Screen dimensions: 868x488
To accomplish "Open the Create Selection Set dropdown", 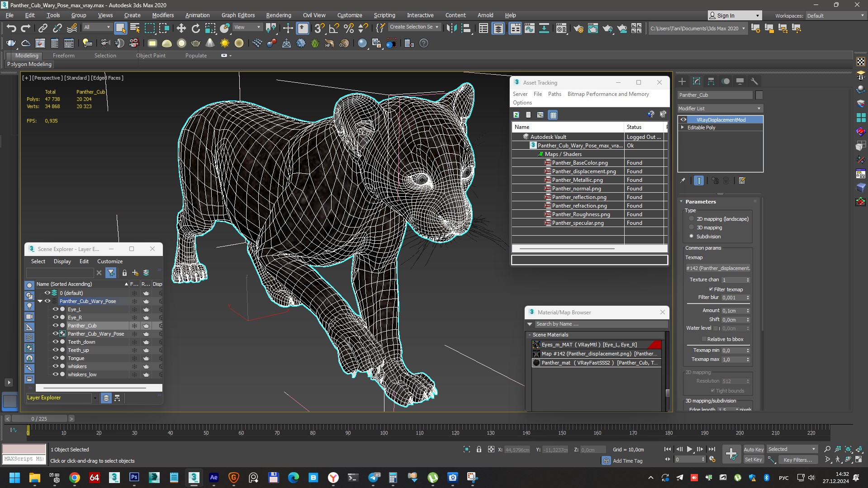I will (x=414, y=27).
